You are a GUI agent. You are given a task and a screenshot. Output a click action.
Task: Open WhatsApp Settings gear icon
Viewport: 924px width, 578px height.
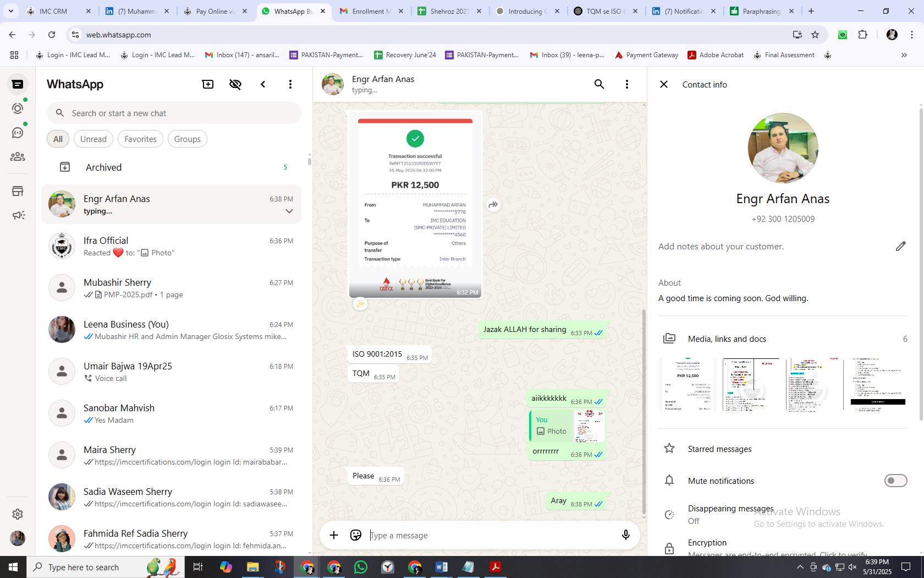click(x=18, y=514)
